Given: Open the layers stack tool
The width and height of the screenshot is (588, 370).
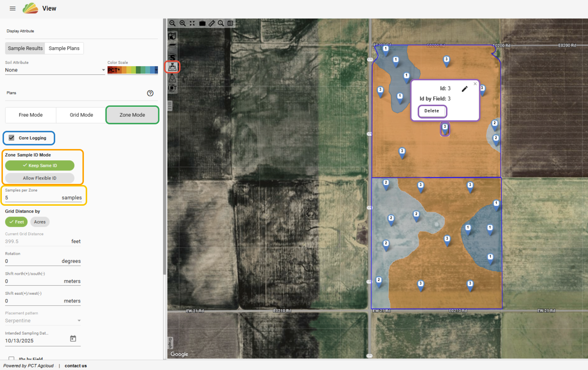Looking at the screenshot, I should (x=172, y=47).
